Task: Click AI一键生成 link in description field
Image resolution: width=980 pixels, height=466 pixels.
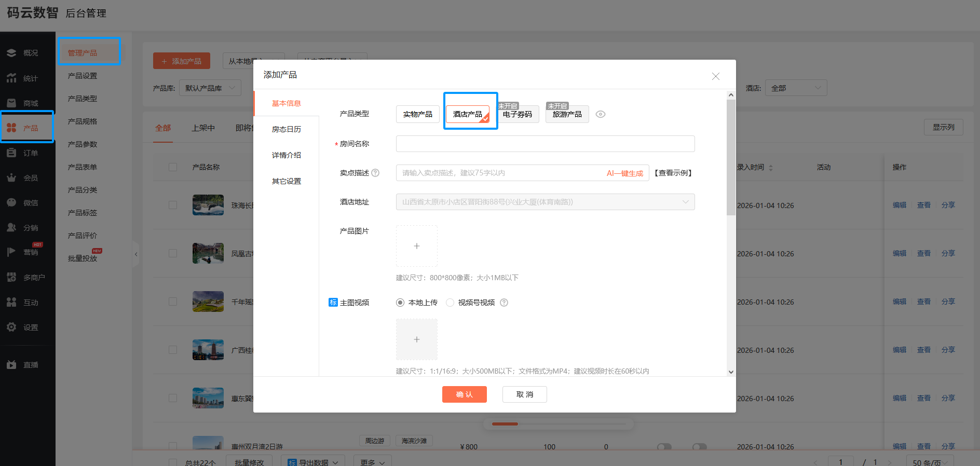Action: tap(624, 173)
